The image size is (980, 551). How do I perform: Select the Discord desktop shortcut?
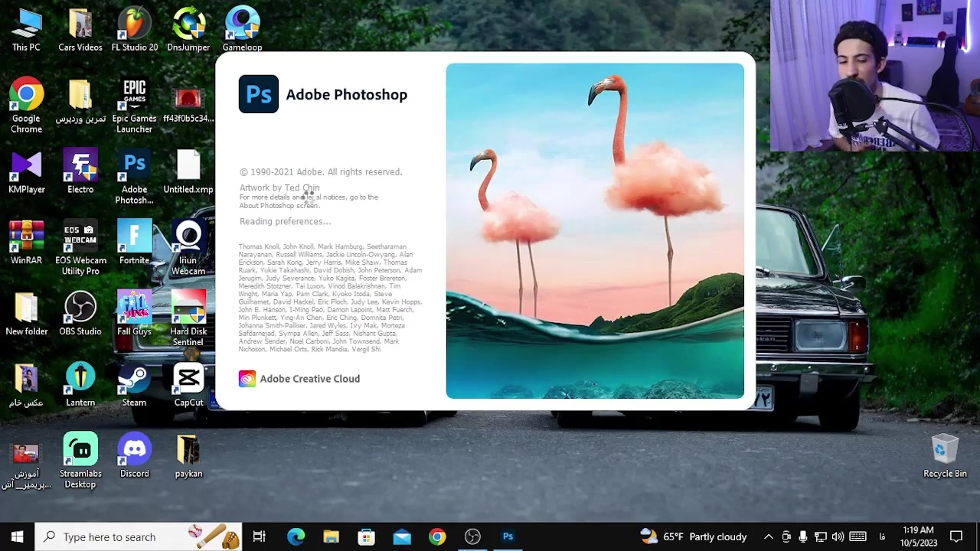coord(134,457)
